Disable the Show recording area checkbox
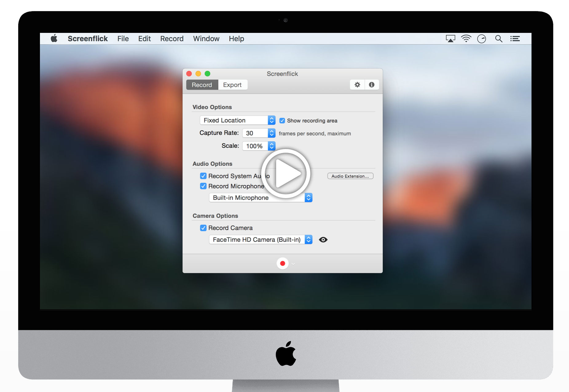Screen dimensions: 569x392 (282, 120)
